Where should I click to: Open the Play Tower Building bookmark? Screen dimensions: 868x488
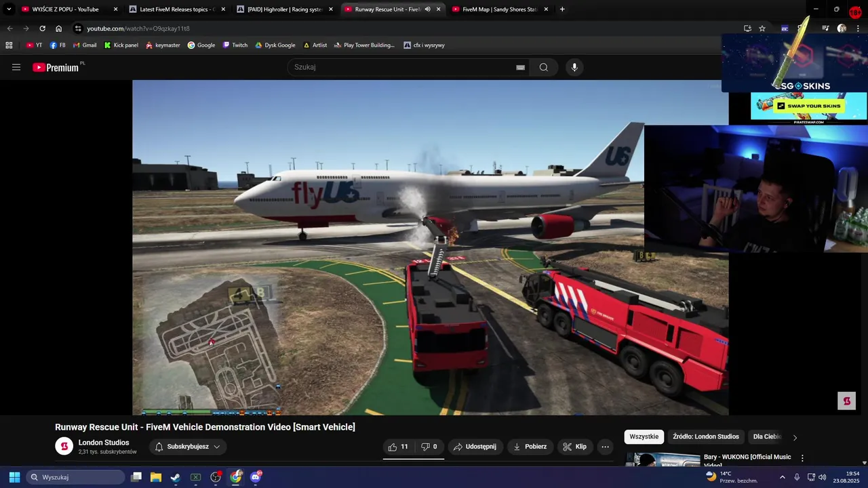coord(364,45)
